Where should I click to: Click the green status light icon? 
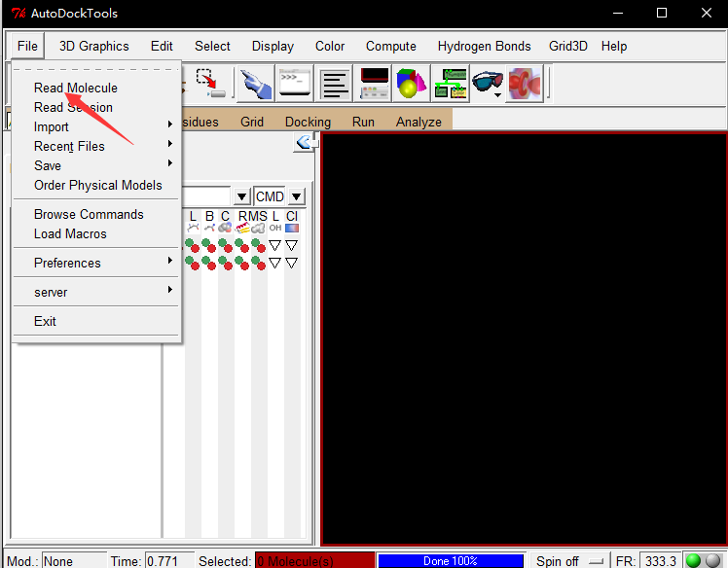(x=693, y=560)
